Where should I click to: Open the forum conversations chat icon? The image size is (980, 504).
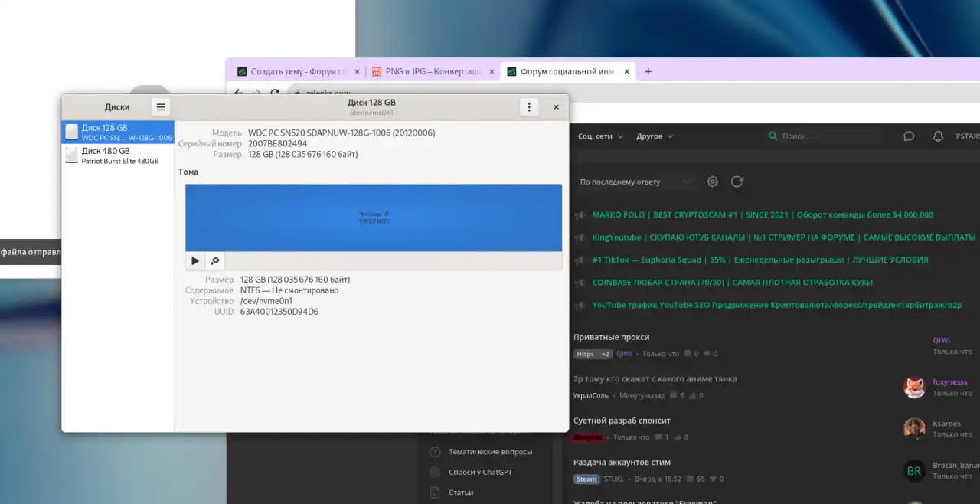(x=909, y=136)
